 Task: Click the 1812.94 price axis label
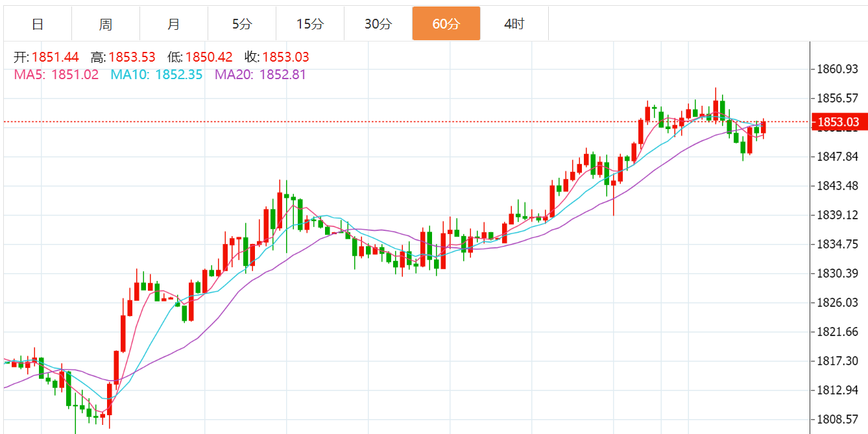(x=838, y=390)
